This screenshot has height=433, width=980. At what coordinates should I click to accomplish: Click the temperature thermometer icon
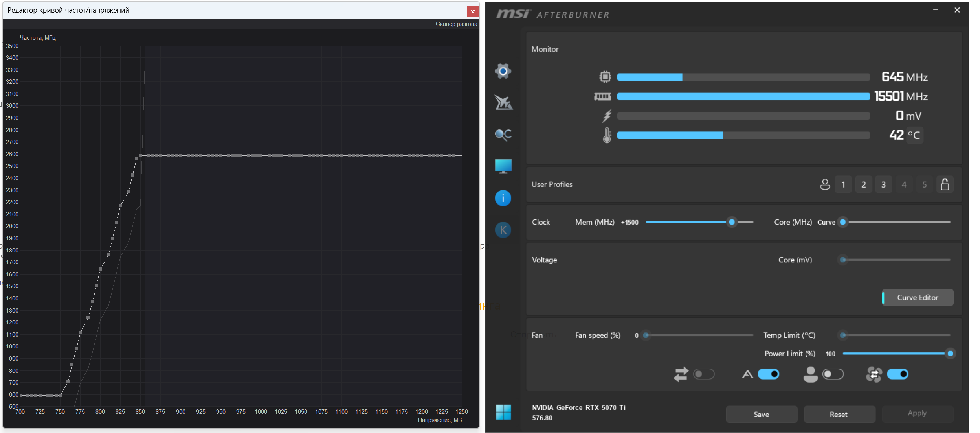pos(607,135)
